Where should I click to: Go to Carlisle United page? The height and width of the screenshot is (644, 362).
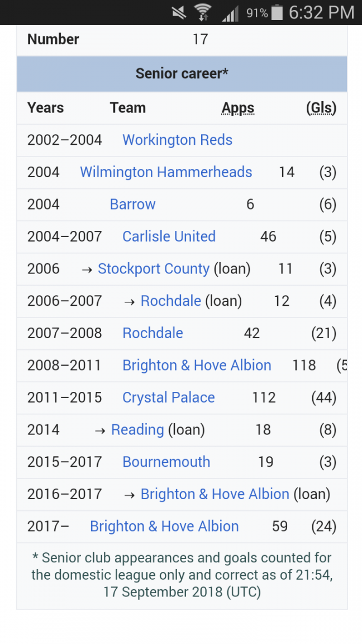(169, 236)
